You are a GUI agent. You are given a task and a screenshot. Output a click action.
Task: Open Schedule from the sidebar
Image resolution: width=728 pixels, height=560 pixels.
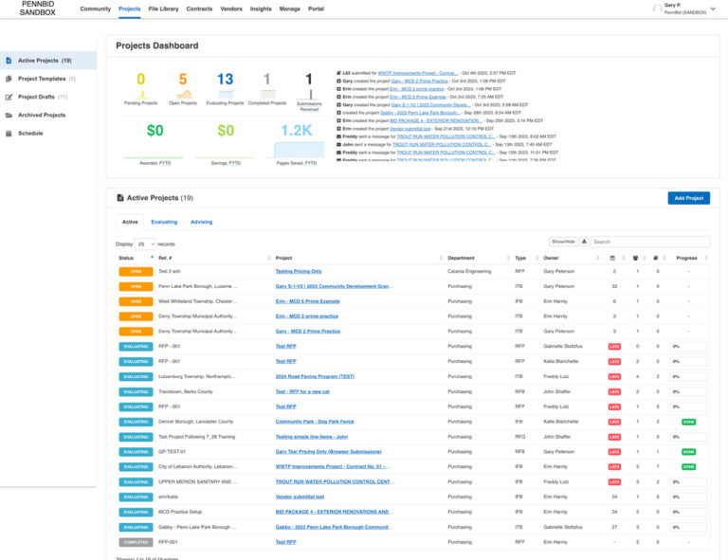pos(30,133)
